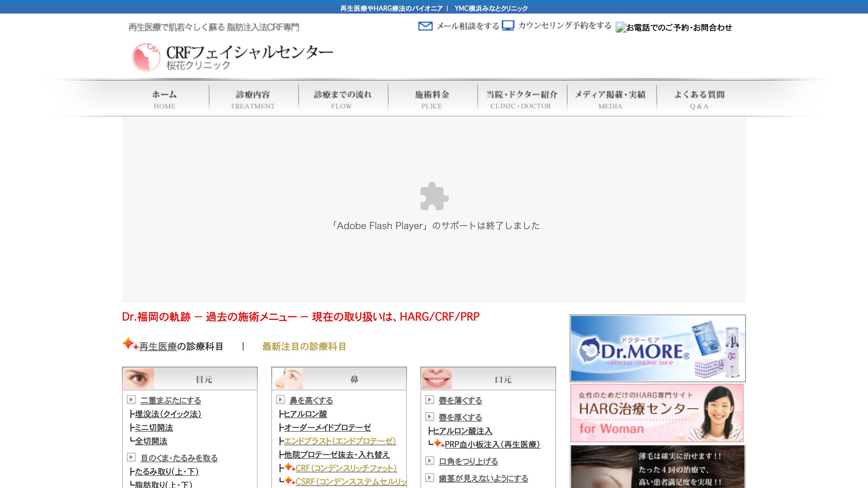Open the 口角をつり上げる link
The width and height of the screenshot is (868, 488).
(468, 461)
